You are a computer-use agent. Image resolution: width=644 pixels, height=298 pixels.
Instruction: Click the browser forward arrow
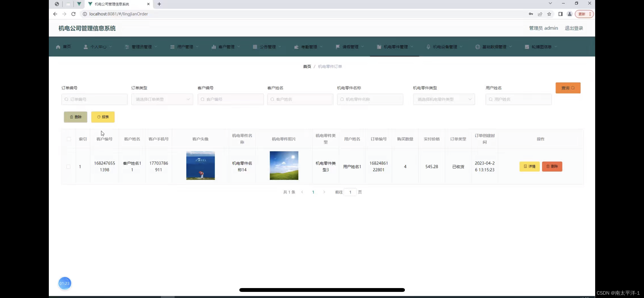(64, 14)
